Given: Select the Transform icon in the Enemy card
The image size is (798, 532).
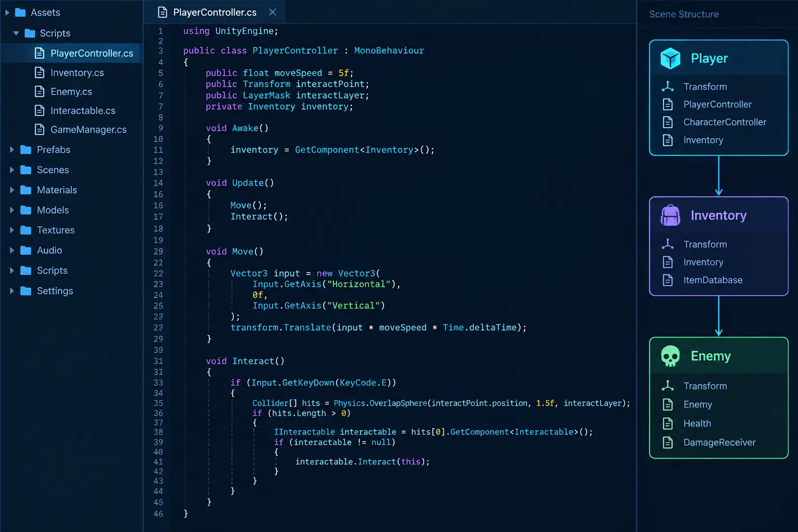Looking at the screenshot, I should click(668, 386).
